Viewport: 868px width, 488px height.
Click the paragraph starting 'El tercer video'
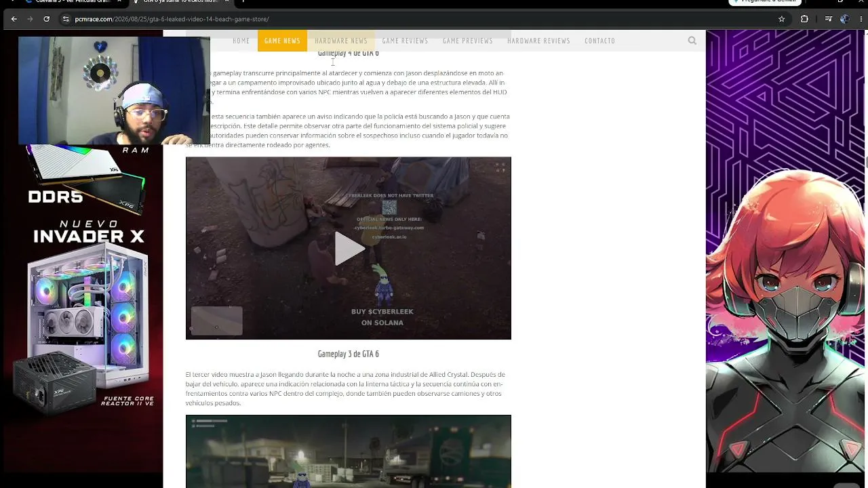(x=346, y=388)
